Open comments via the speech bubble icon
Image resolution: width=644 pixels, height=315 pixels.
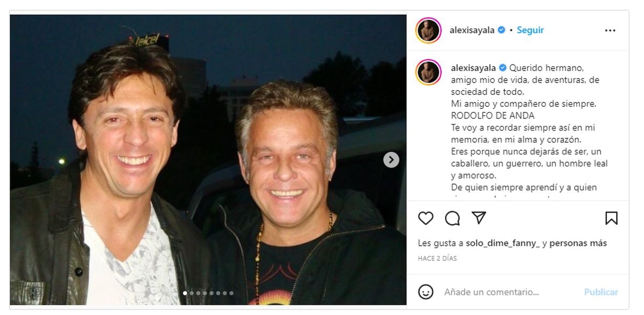tap(452, 218)
